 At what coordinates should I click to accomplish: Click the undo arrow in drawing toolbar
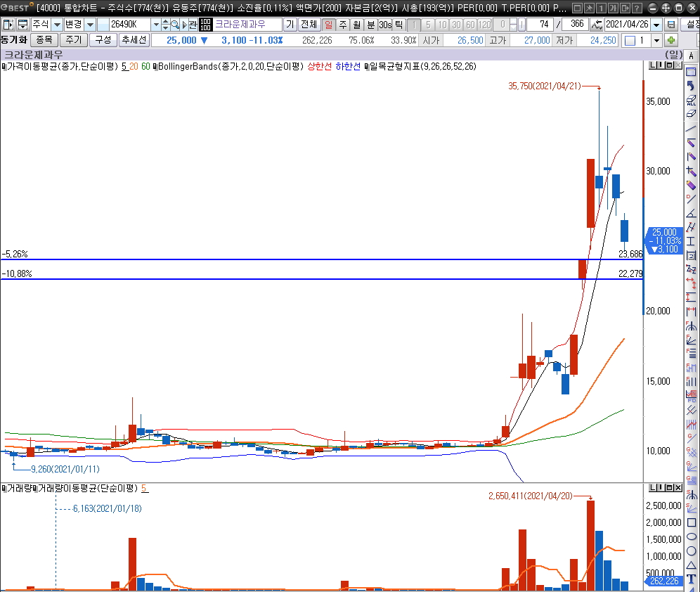pyautogui.click(x=691, y=85)
